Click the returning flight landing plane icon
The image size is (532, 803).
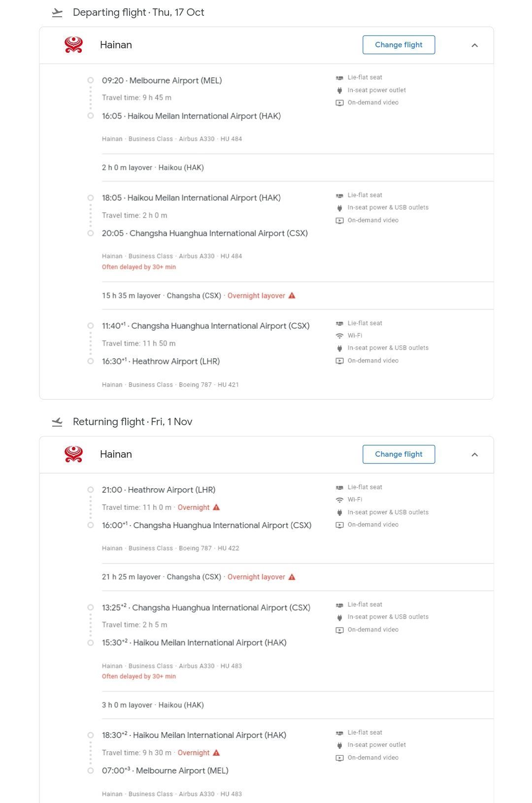point(57,422)
